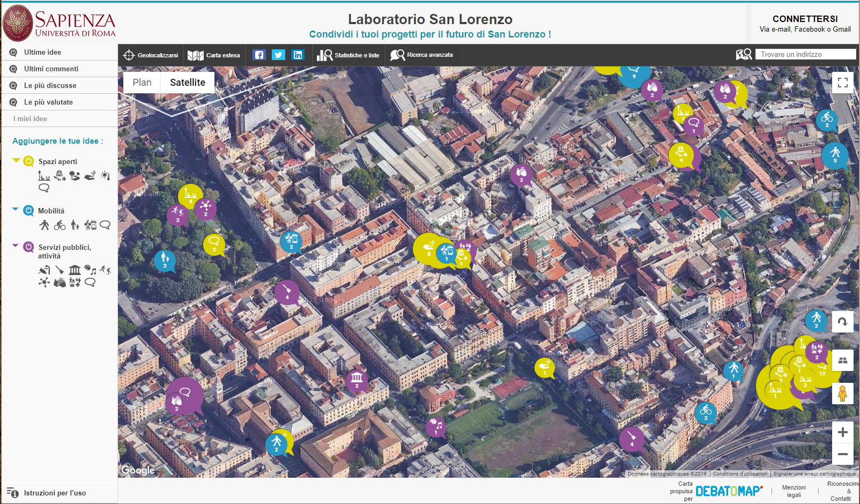Click the LinkedIn share icon
This screenshot has height=504, width=860.
[298, 55]
